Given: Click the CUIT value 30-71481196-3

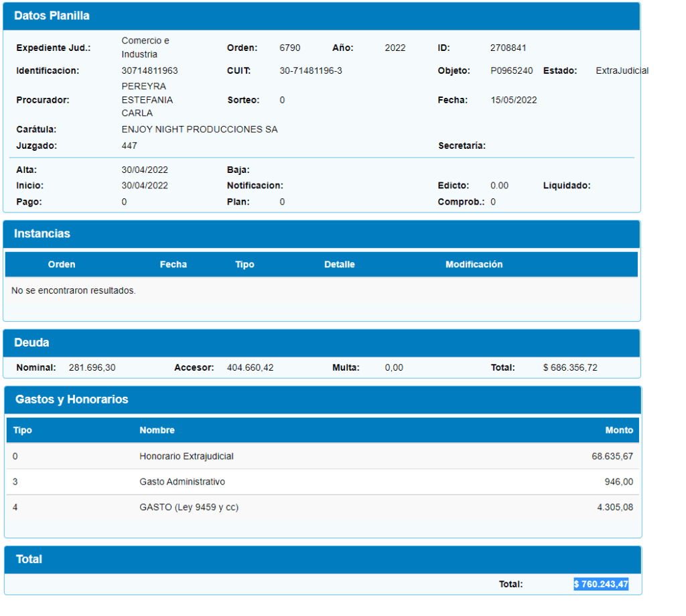Looking at the screenshot, I should point(310,70).
